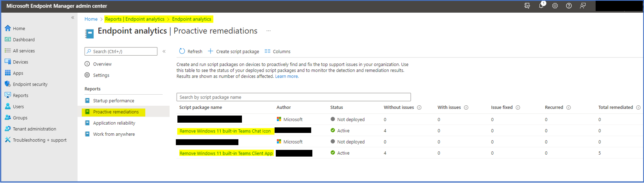
Task: Open notifications bell icon
Action: tap(541, 6)
